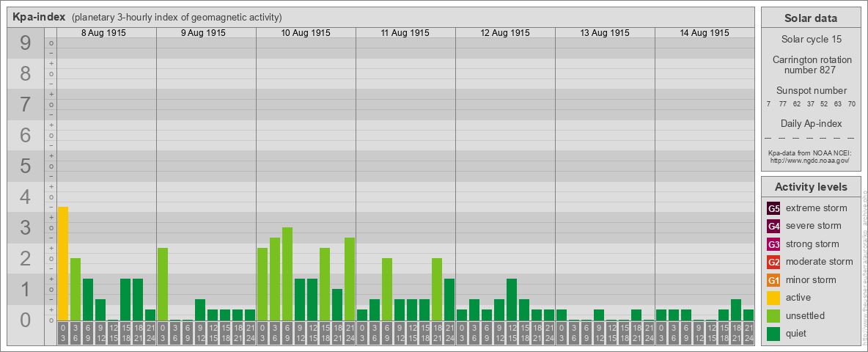Viewport: 868px width, 352px height.
Task: Click the severe storm legend label
Action: [x=814, y=226]
